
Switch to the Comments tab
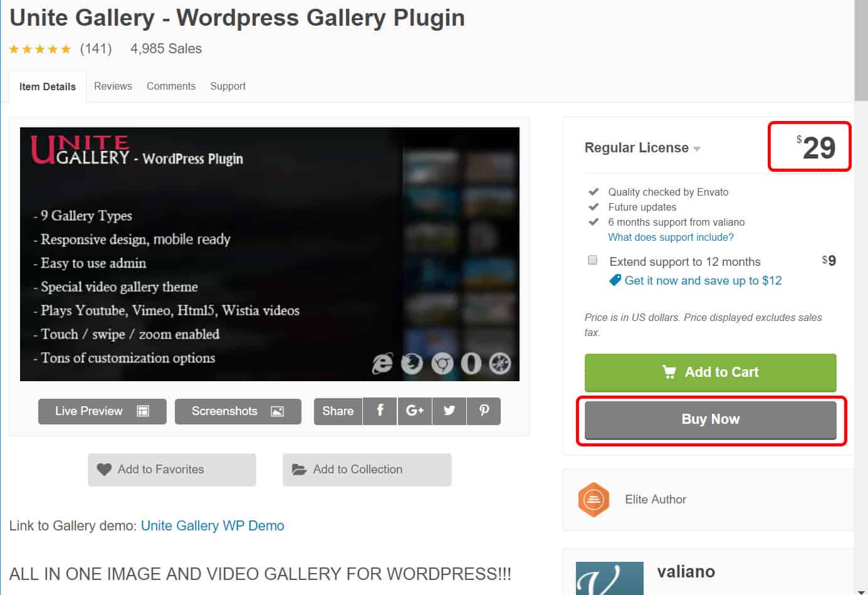(x=171, y=87)
